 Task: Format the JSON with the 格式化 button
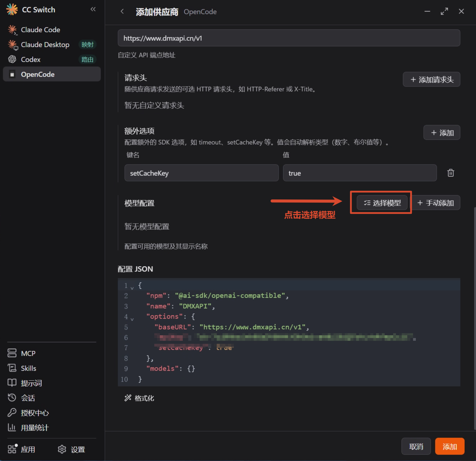click(x=139, y=398)
